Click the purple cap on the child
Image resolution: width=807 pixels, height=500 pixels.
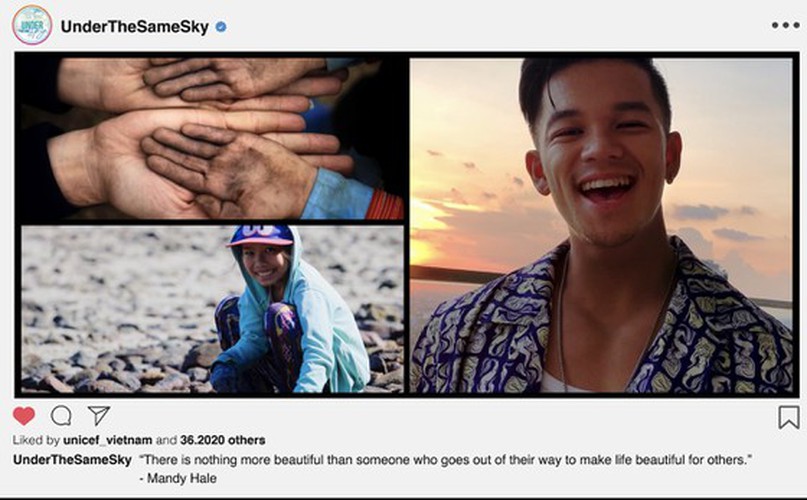point(260,235)
